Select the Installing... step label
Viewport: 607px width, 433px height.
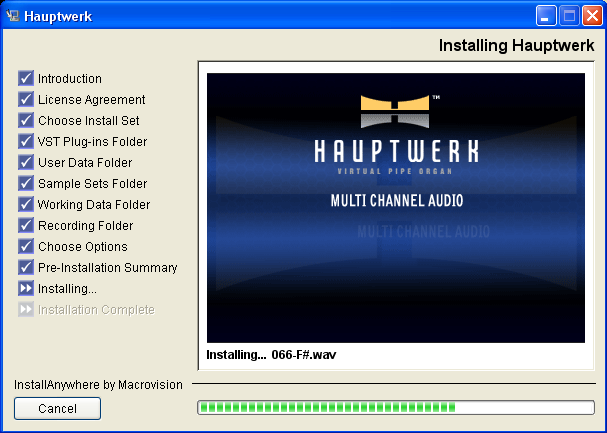point(67,289)
